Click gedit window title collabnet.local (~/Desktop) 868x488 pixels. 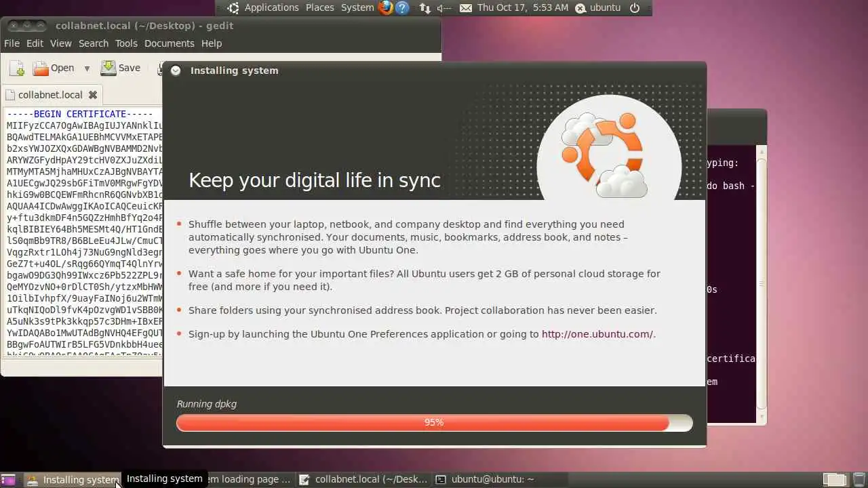[x=144, y=26]
